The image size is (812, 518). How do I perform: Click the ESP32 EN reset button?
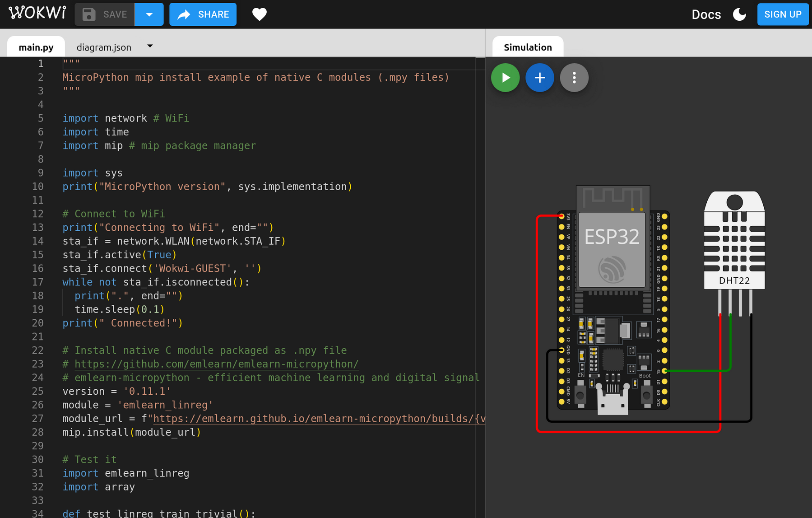580,396
